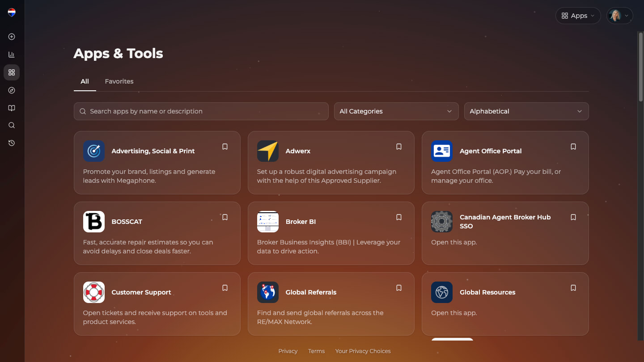Click the Canadian Agent Broker Hub SSO title
The image size is (644, 362).
pos(505,222)
